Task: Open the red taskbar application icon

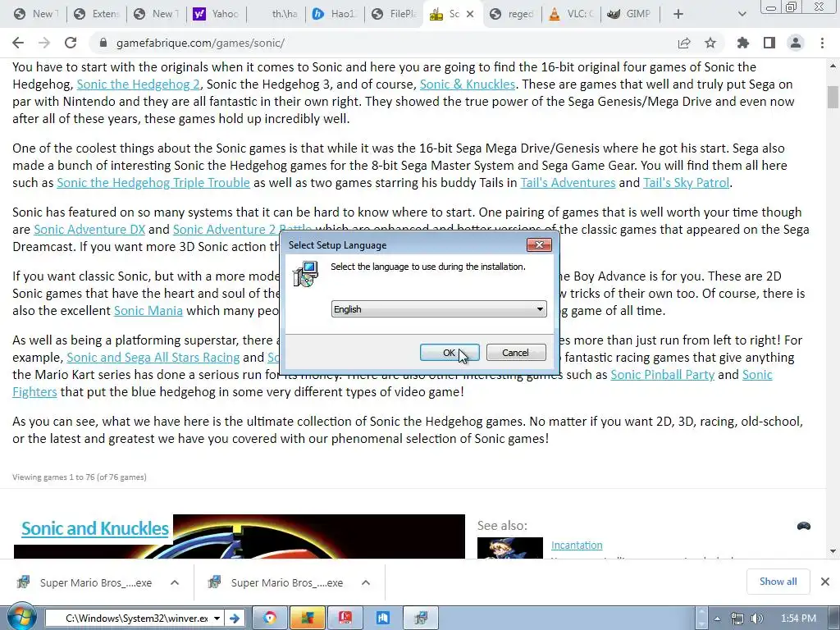Action: click(x=345, y=619)
